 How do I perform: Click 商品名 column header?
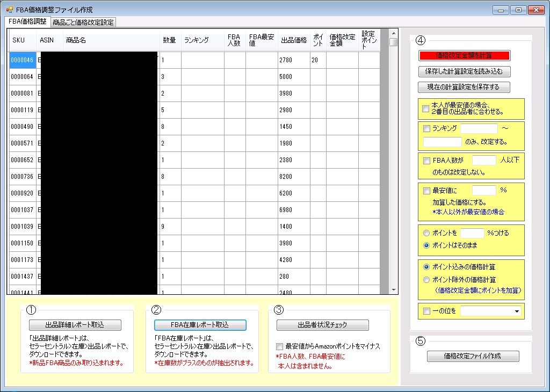coord(111,40)
